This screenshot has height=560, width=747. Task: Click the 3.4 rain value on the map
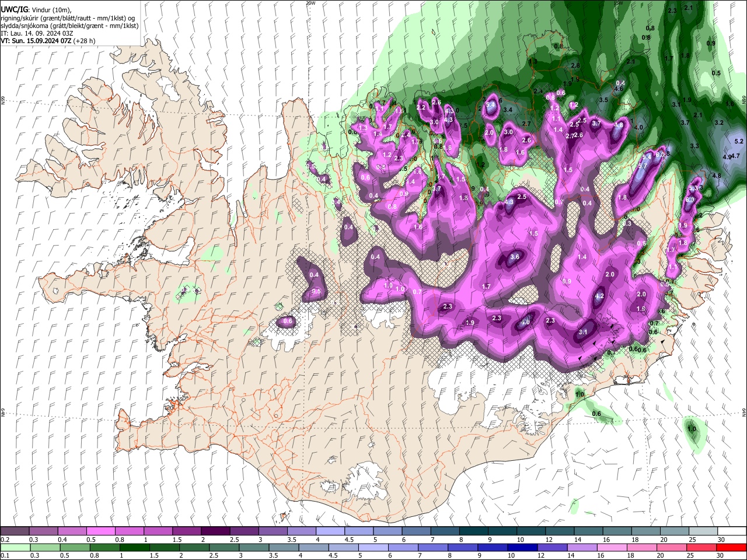pos(508,110)
